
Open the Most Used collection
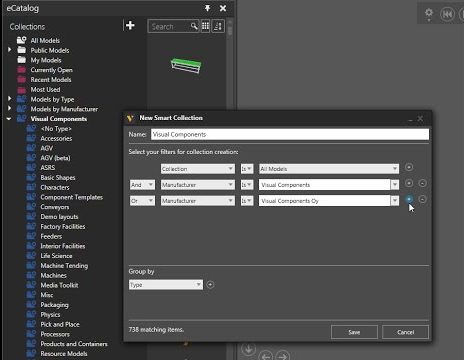[45, 90]
